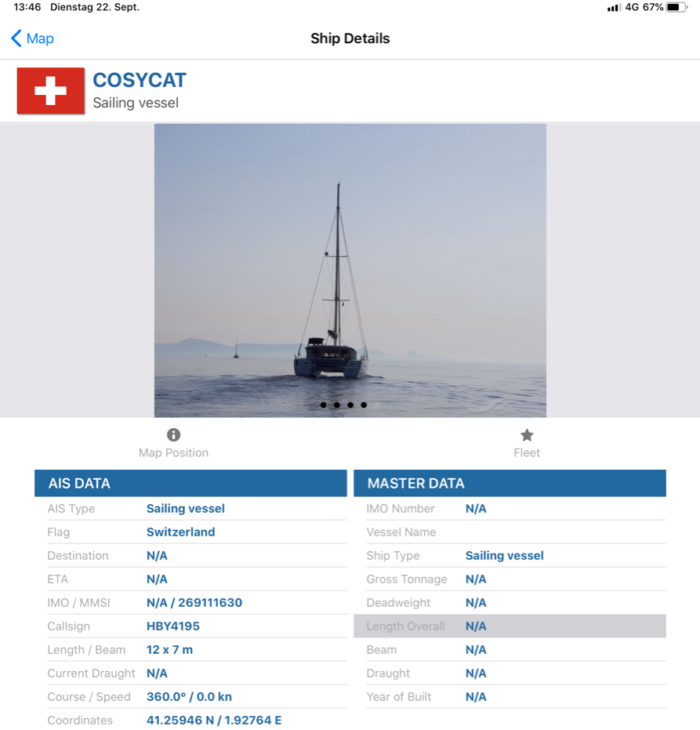Image resolution: width=700 pixels, height=730 pixels.
Task: Tap the AIS DATA header
Action: tap(190, 483)
